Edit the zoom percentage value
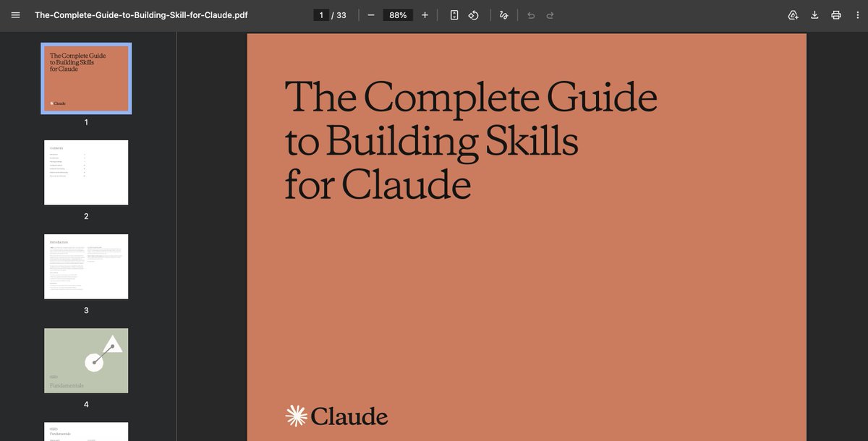The image size is (868, 441). tap(397, 14)
